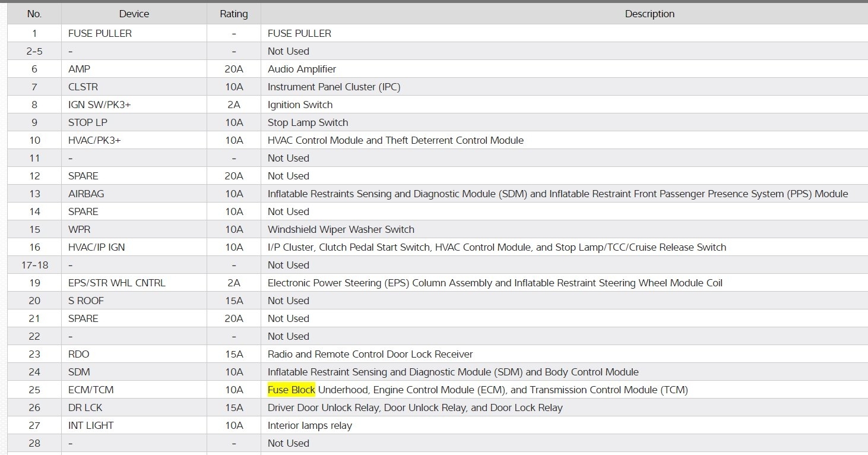Screen dimensions: 868x455
Task: Select the "HVAC/IP IGN" device cell
Action: click(96, 247)
